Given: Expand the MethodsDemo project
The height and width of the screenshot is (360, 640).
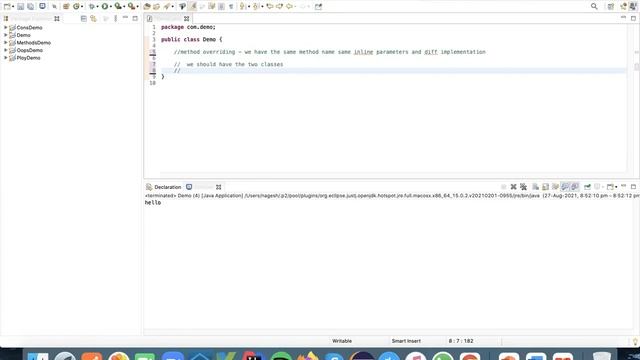Looking at the screenshot, I should click(x=5, y=42).
